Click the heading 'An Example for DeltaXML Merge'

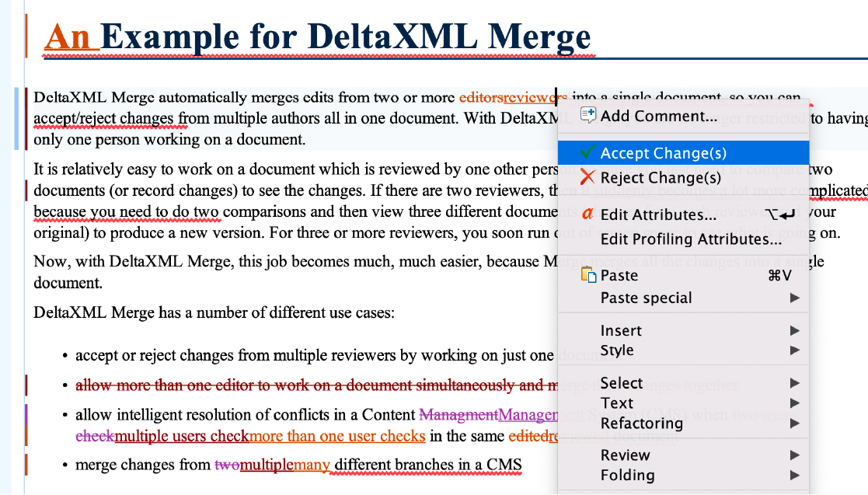[319, 37]
